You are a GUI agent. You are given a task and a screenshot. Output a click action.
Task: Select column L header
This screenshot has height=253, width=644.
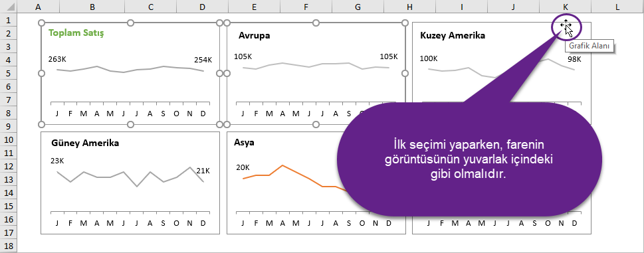pos(617,7)
